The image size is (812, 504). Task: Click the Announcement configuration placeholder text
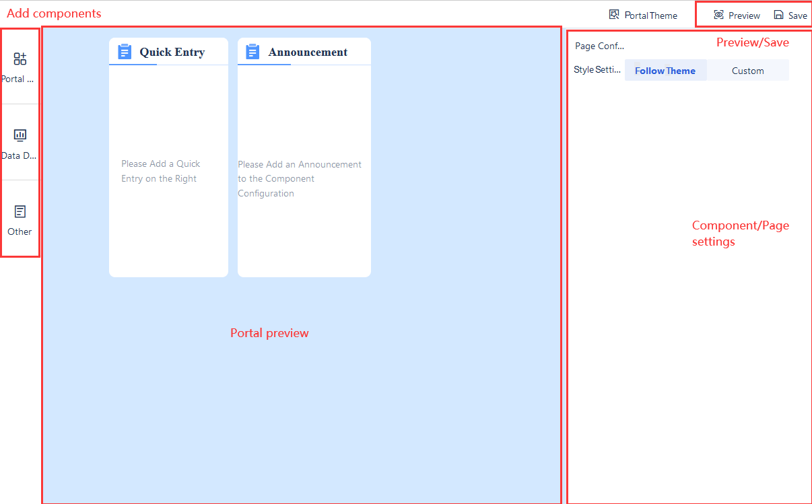point(299,178)
